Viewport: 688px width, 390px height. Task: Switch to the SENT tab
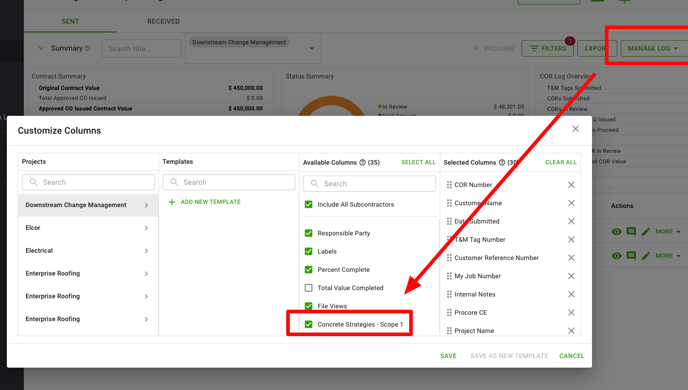[70, 21]
